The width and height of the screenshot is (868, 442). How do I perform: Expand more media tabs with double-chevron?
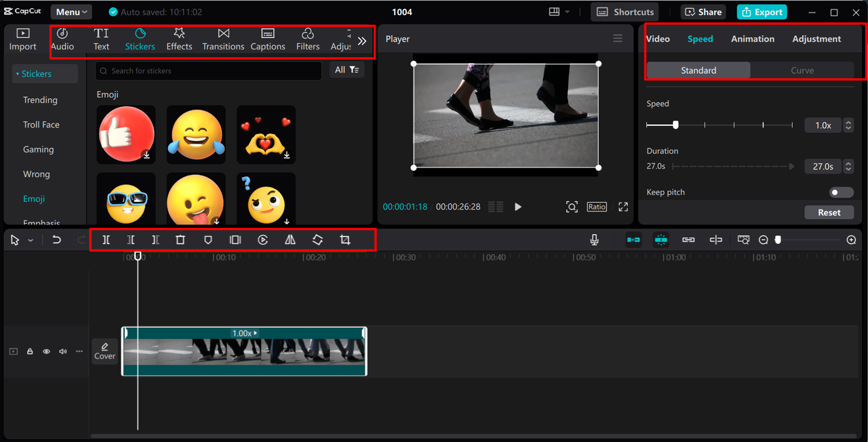[x=362, y=41]
